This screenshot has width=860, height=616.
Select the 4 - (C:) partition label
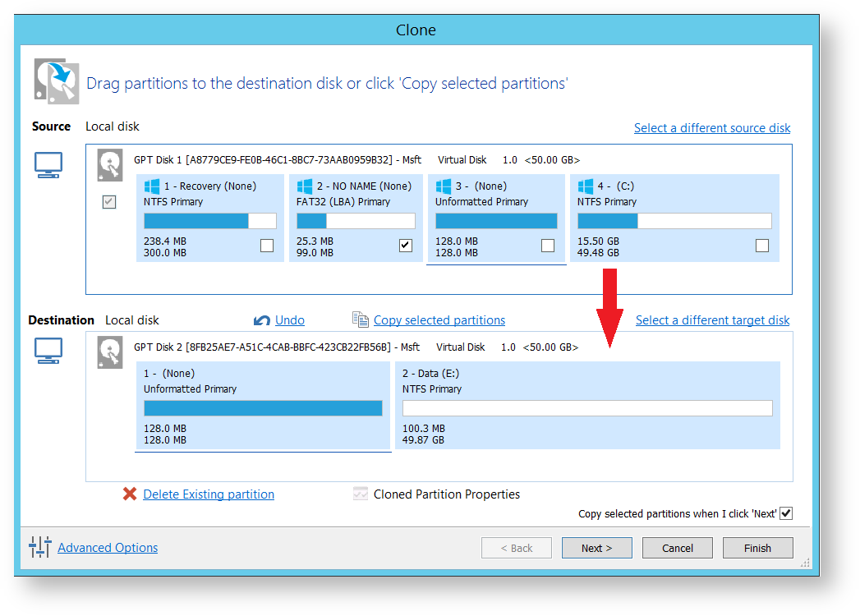[615, 186]
